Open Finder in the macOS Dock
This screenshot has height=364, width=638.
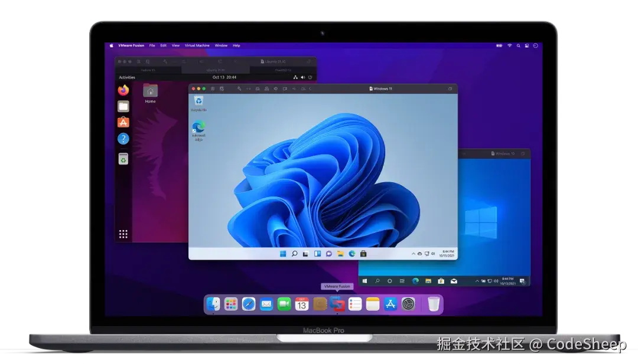click(213, 304)
